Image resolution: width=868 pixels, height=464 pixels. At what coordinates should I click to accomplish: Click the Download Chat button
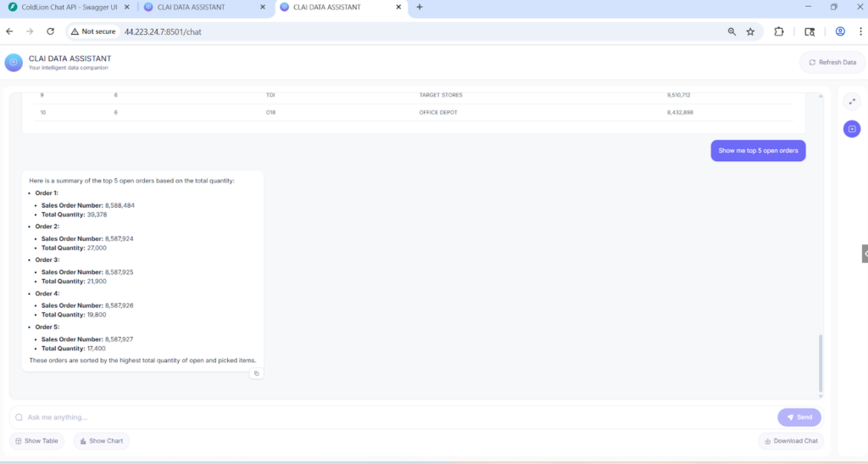click(x=791, y=441)
